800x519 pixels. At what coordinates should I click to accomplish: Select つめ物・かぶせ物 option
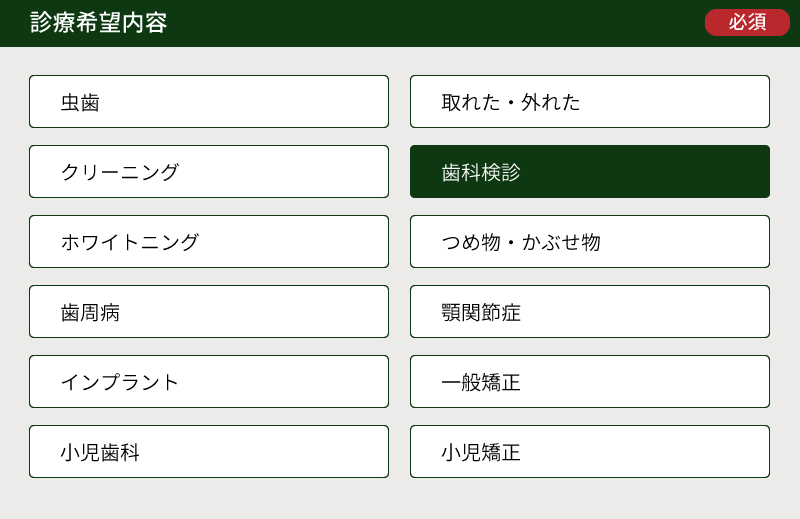[589, 242]
